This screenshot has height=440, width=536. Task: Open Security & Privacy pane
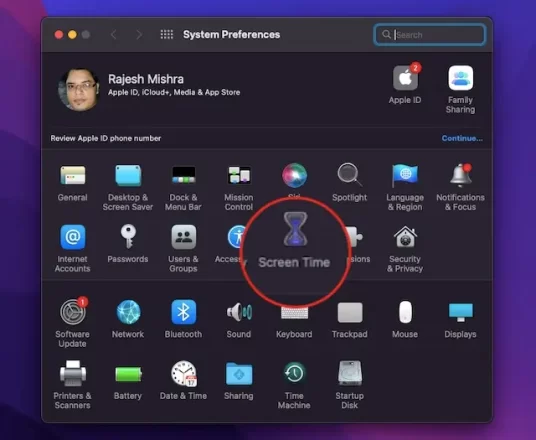click(x=405, y=237)
